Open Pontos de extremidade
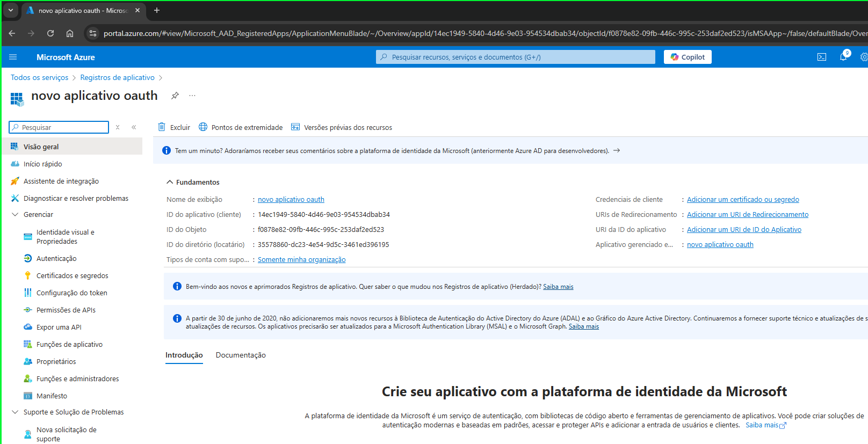The width and height of the screenshot is (868, 444). (x=241, y=127)
